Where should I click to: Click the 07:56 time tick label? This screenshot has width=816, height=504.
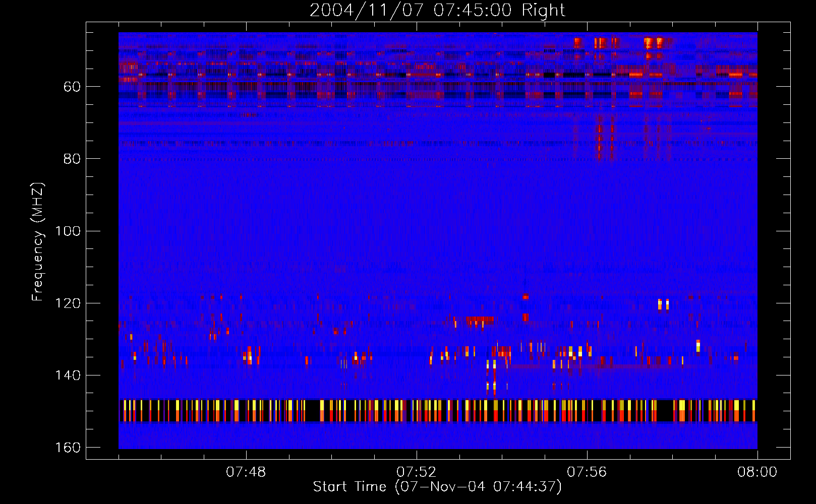pyautogui.click(x=587, y=472)
